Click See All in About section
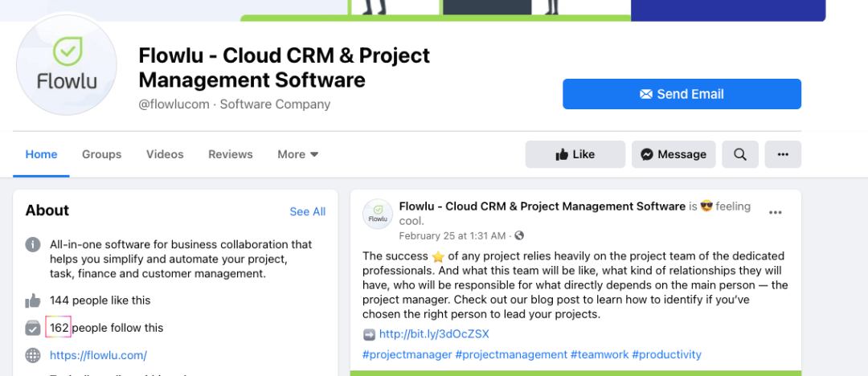Screen dimensions: 868x376 tap(308, 211)
